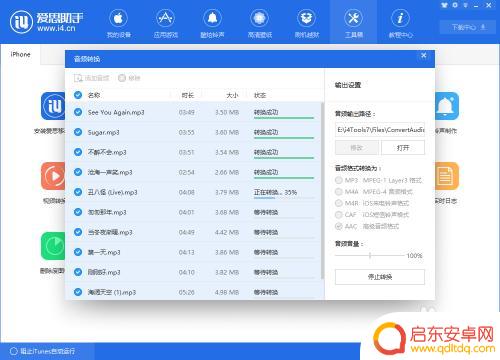Image resolution: width=500 pixels, height=360 pixels.
Task: Switch to the iPhone tab
Action: click(x=20, y=54)
